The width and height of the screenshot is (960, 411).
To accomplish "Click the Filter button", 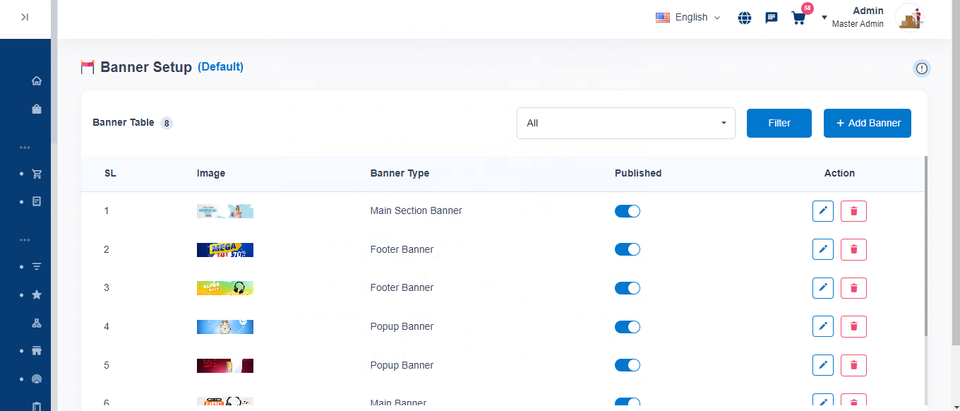I will click(x=779, y=123).
